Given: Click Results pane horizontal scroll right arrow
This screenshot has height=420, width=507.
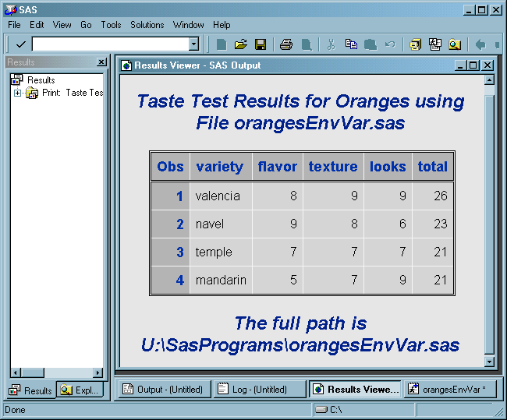Looking at the screenshot, I should coord(97,372).
